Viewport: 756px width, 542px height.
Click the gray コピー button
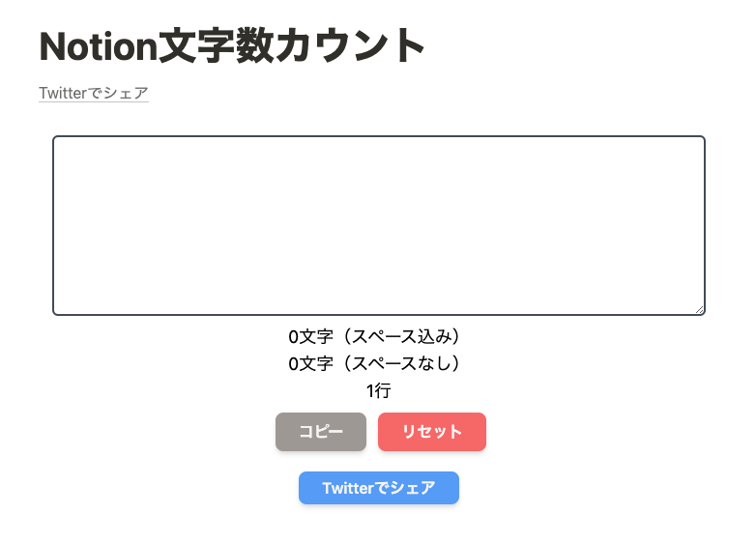pyautogui.click(x=320, y=432)
